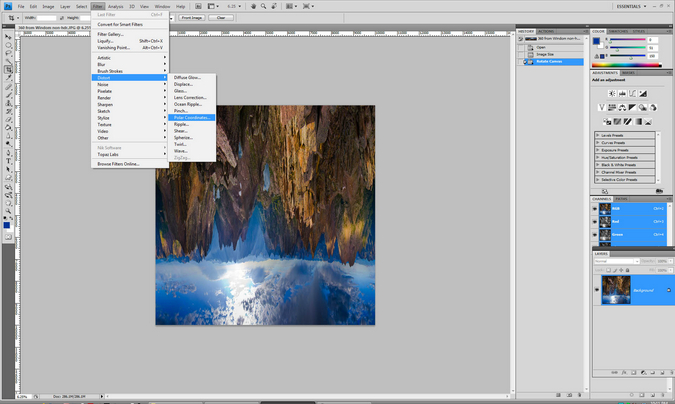Switch to the Swatches tab
The image size is (675, 404).
[618, 31]
